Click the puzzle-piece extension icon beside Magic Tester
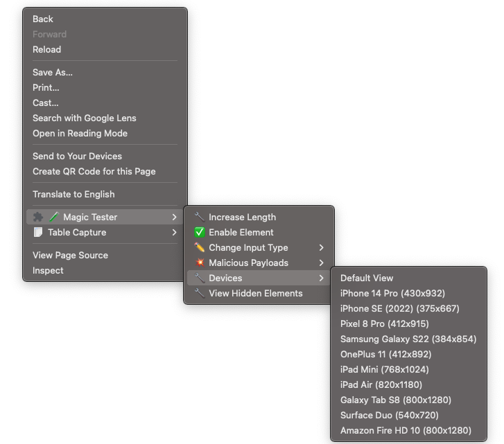The height and width of the screenshot is (444, 504). (38, 217)
